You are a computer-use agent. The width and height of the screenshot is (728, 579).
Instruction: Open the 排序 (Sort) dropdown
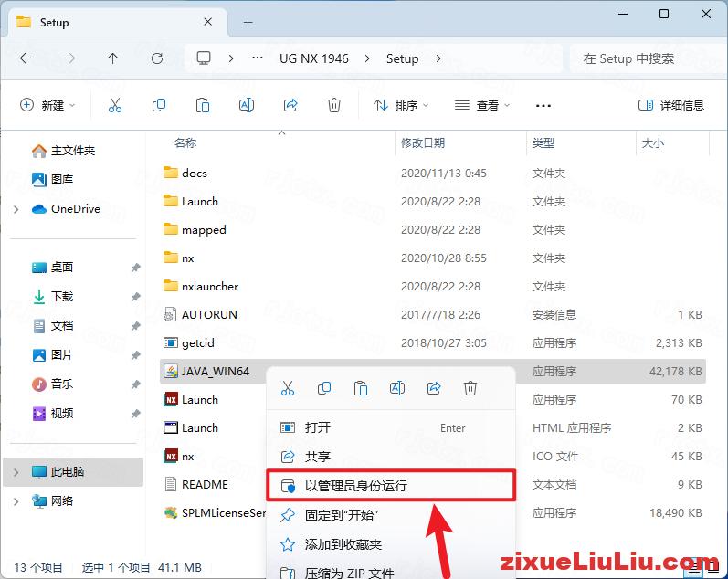point(401,105)
